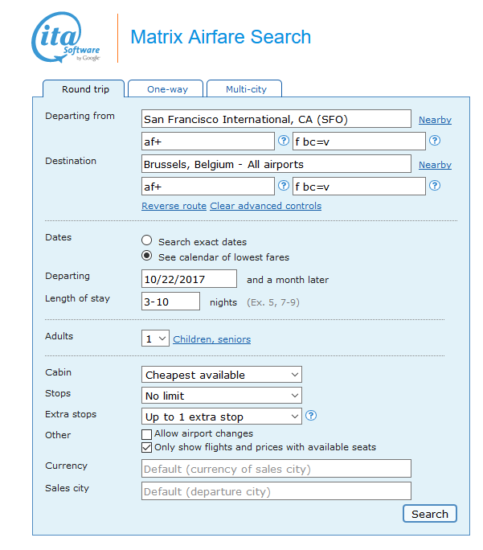This screenshot has height=550, width=483.
Task: Click the 'and a month later' text
Action: point(288,280)
